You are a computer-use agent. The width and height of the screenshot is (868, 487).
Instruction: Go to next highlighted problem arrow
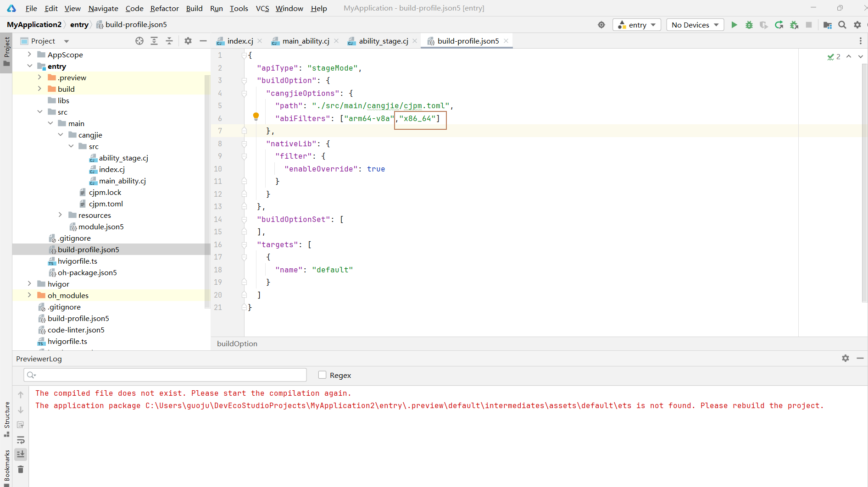click(860, 56)
